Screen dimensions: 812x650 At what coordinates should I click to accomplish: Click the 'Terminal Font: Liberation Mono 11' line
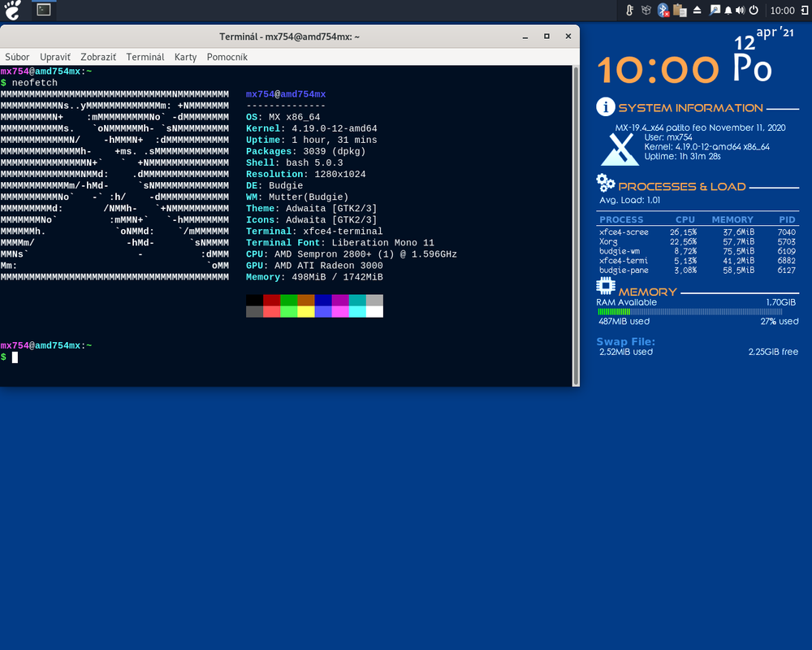click(339, 243)
